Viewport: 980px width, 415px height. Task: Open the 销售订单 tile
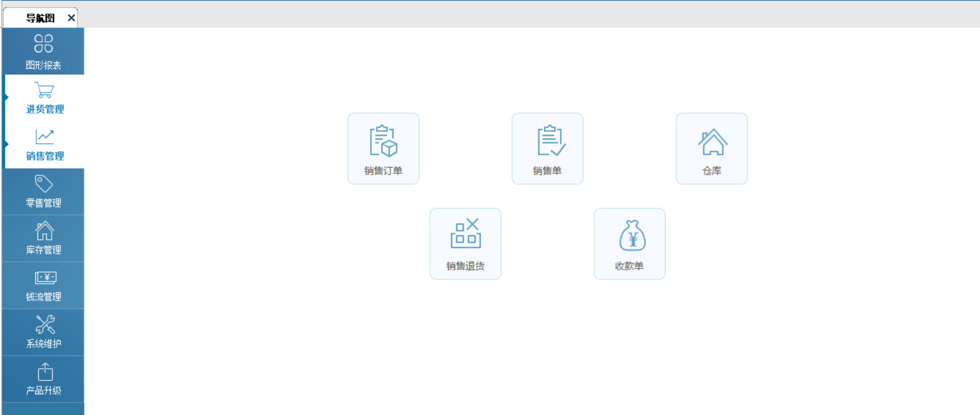click(384, 148)
